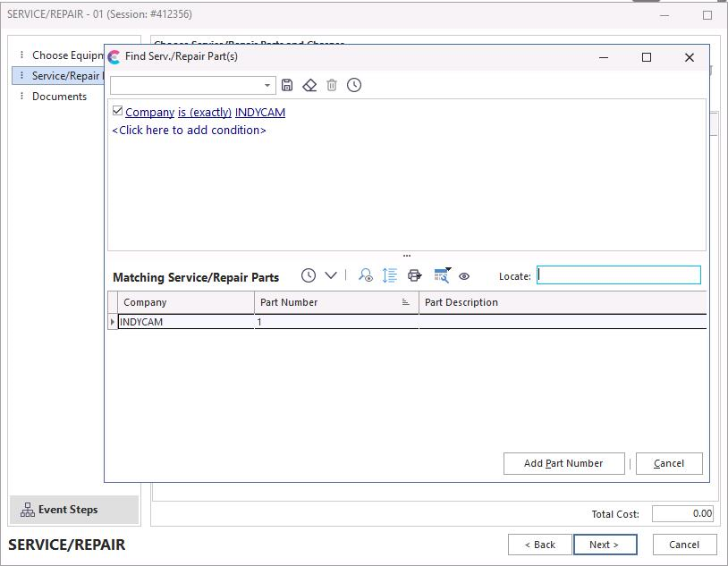Clear filter with the eraser icon

click(309, 85)
